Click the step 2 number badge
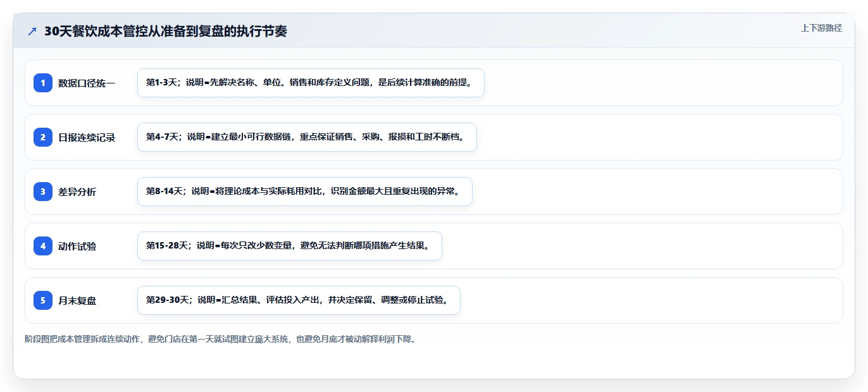The height and width of the screenshot is (392, 868). click(x=43, y=137)
